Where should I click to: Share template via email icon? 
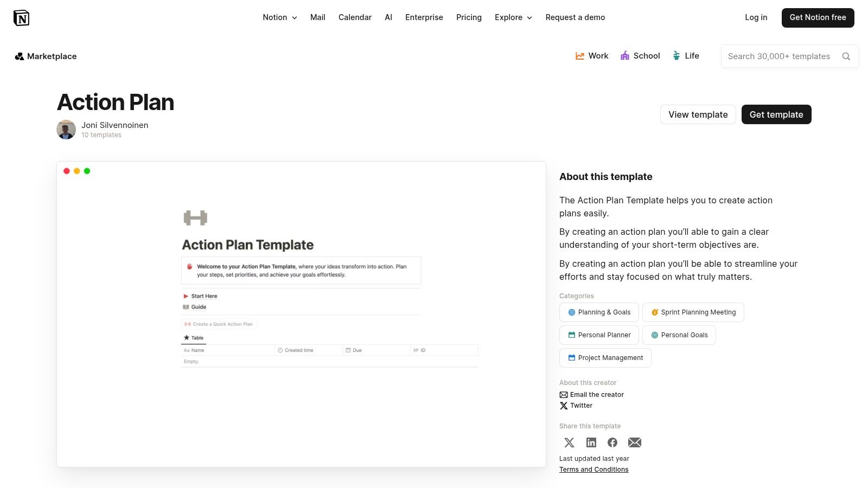(635, 442)
